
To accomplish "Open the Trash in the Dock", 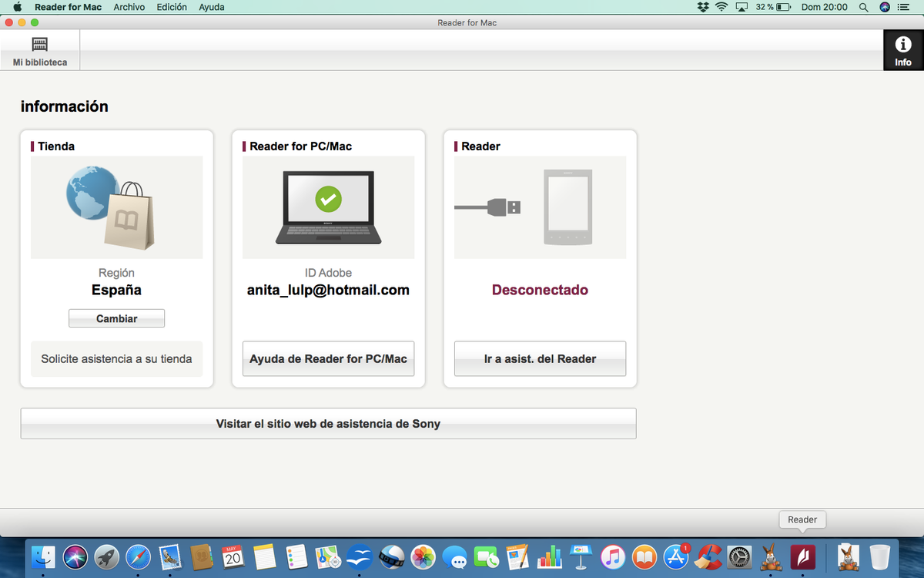I will [x=879, y=556].
